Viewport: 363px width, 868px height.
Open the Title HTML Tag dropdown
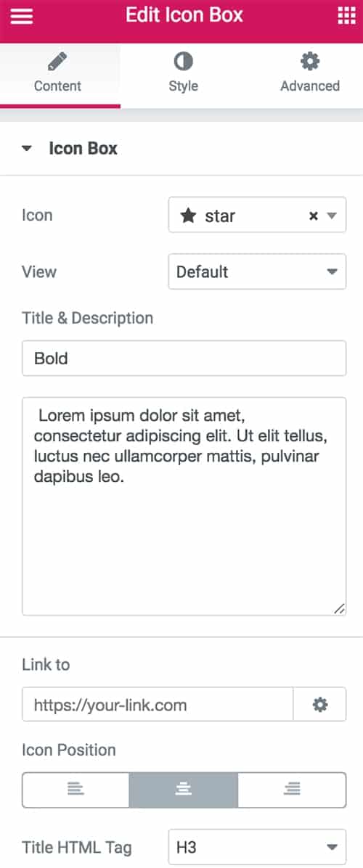point(257,847)
